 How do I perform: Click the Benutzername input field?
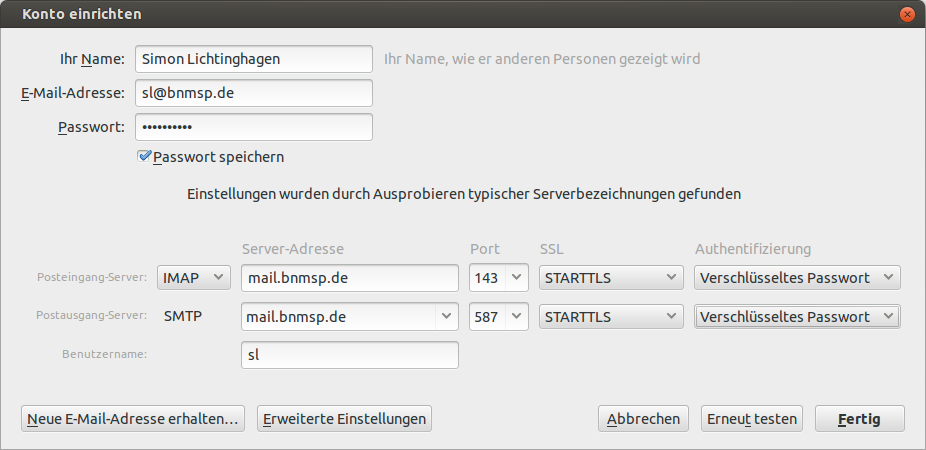[x=350, y=355]
